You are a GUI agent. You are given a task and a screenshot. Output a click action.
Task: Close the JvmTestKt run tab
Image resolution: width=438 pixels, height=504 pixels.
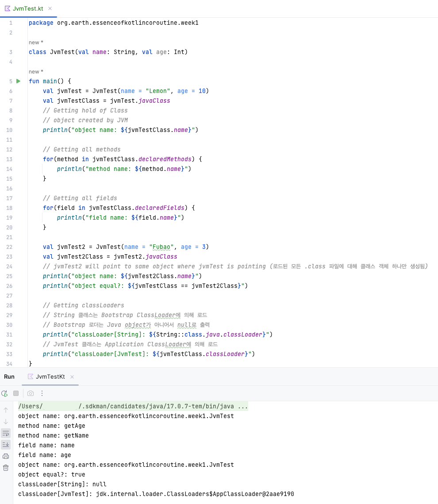72,377
